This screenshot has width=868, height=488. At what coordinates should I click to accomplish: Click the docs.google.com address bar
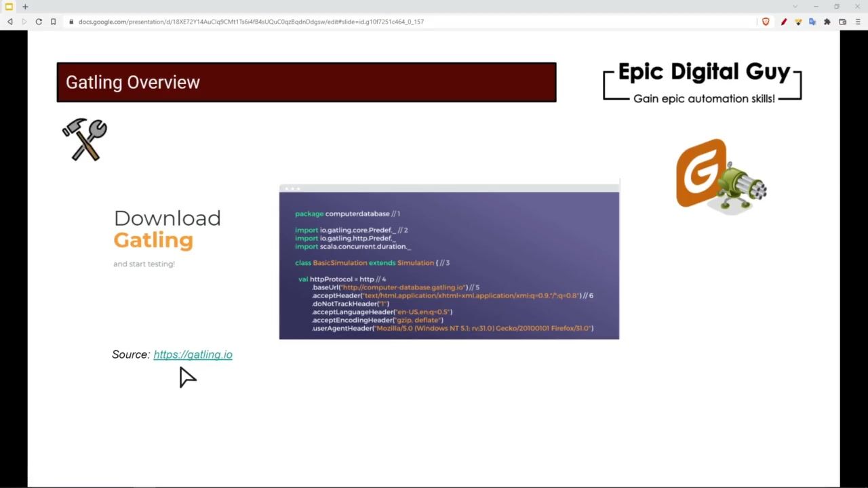[251, 22]
